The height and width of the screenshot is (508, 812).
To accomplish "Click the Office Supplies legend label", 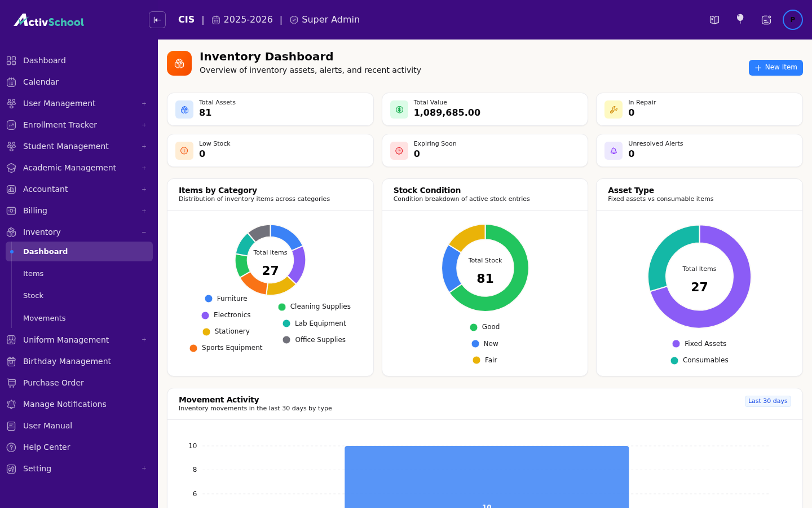I will [320, 340].
